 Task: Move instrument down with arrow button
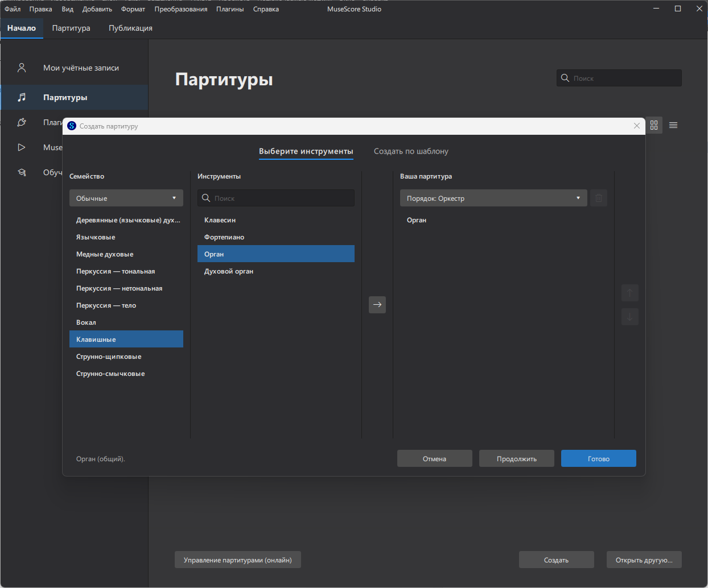(629, 317)
